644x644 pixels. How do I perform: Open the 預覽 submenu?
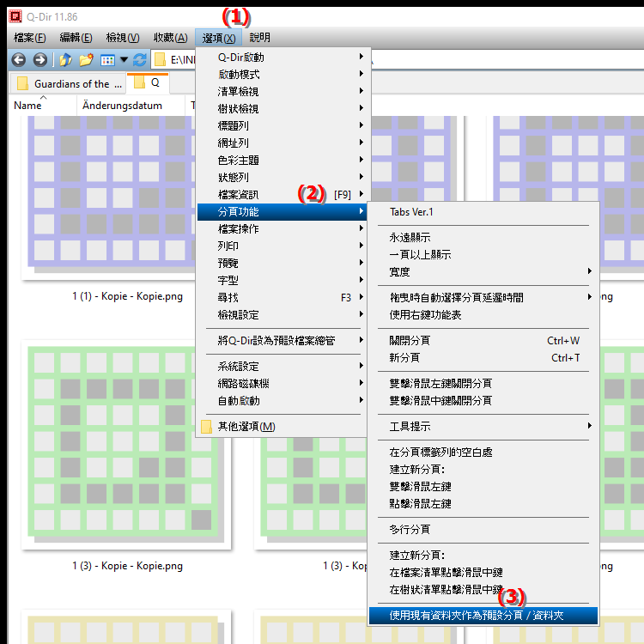click(283, 264)
